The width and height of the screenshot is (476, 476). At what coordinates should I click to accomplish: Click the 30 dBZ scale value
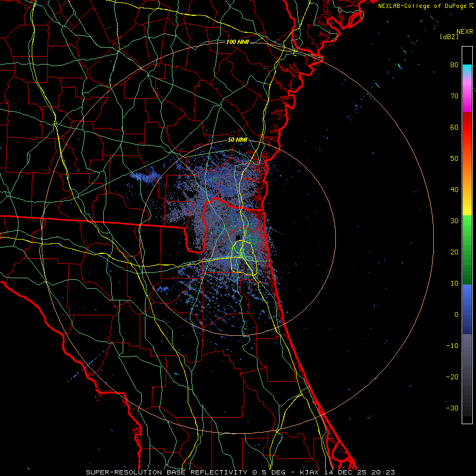[454, 221]
